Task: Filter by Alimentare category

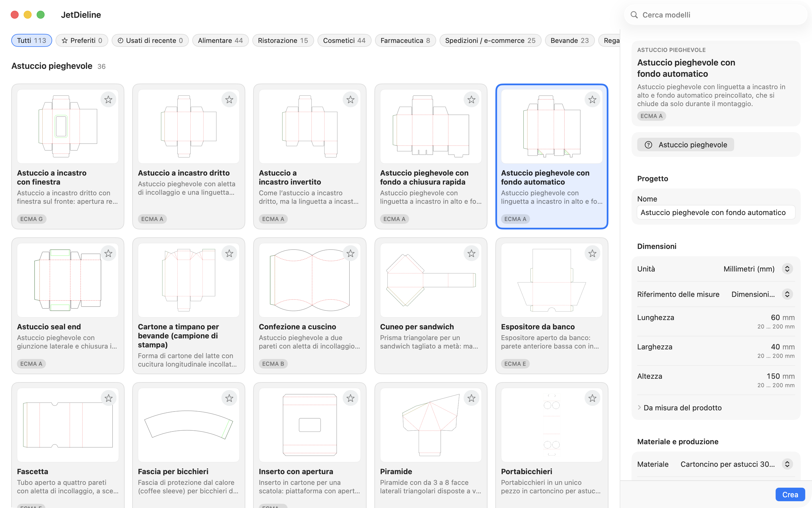Action: coord(220,40)
